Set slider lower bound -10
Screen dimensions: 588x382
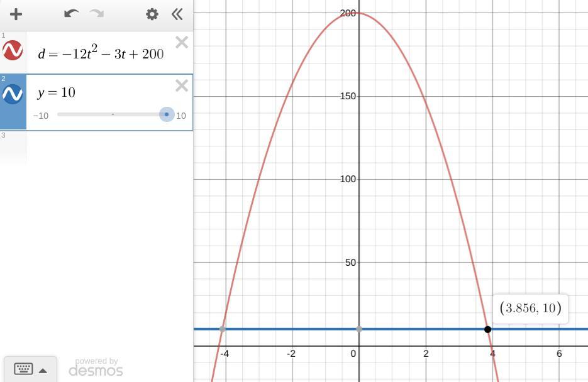40,116
